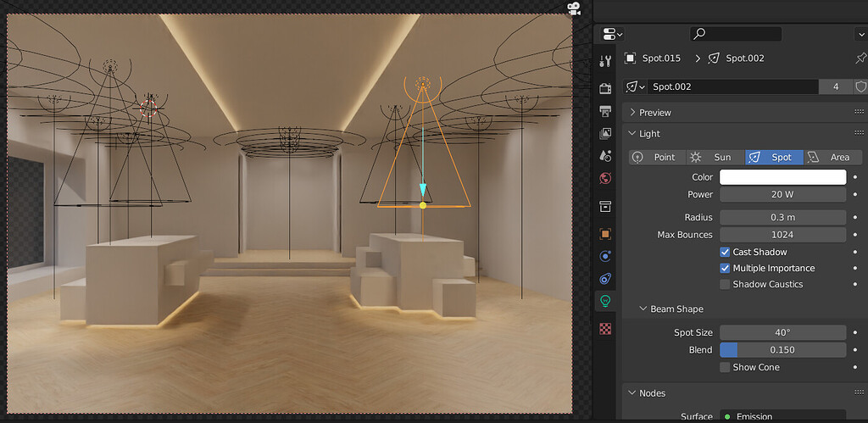
Task: Click the cyan arrow gizmo of selected spotlight
Action: pyautogui.click(x=423, y=189)
